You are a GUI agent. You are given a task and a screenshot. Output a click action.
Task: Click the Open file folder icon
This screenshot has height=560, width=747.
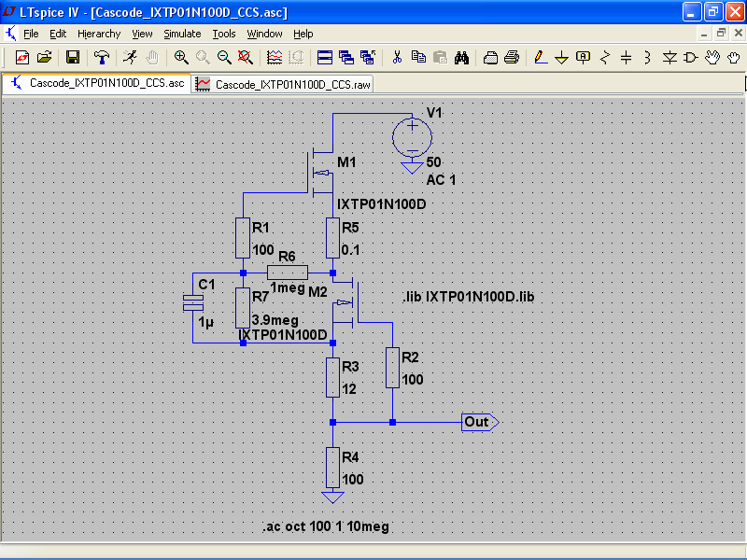point(44,58)
